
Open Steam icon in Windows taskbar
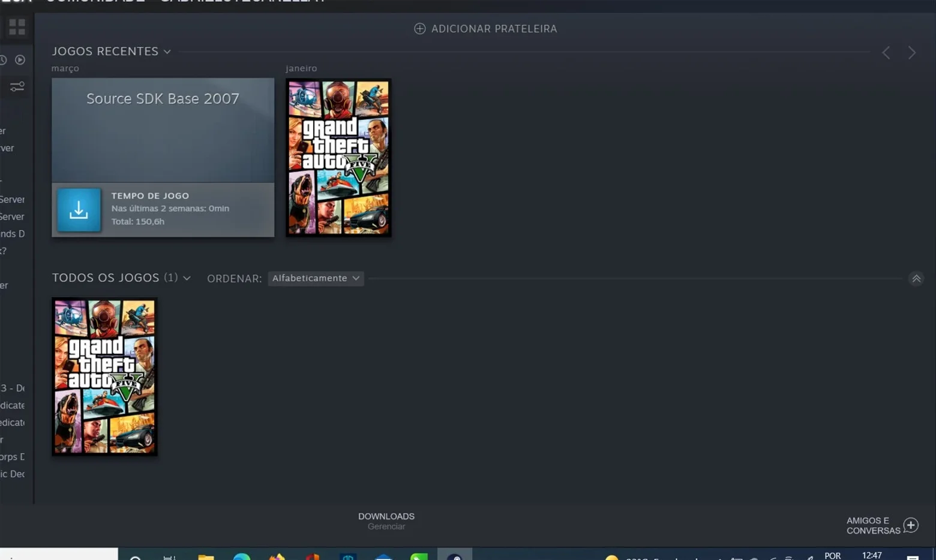pos(455,555)
